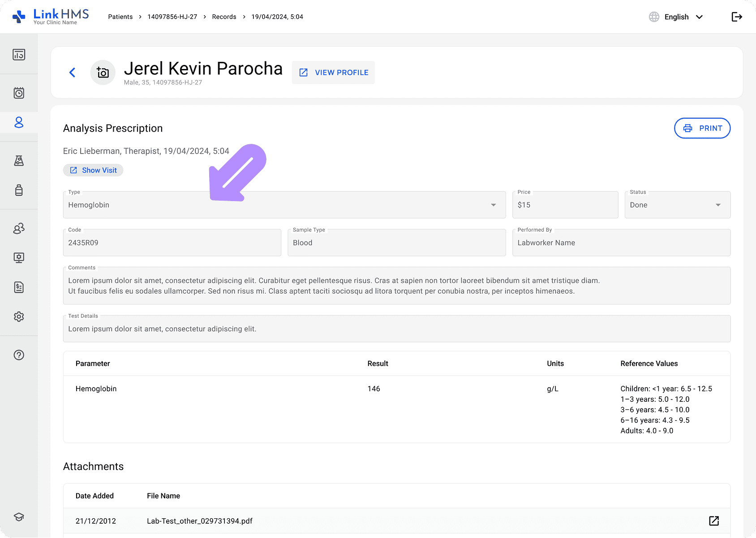The width and height of the screenshot is (756, 538).
Task: Expand the English language selector
Action: point(677,17)
